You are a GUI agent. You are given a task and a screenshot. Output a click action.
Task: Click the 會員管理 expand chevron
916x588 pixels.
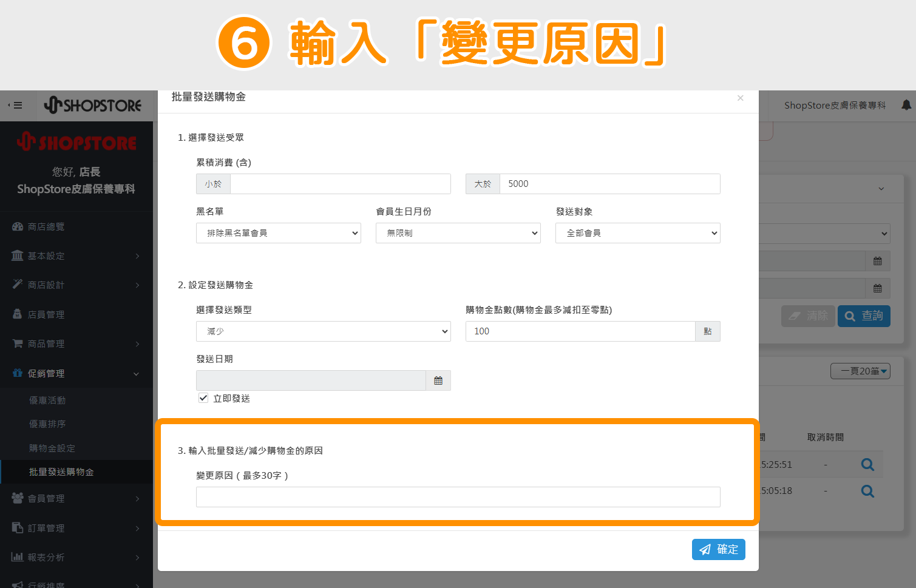pos(137,499)
